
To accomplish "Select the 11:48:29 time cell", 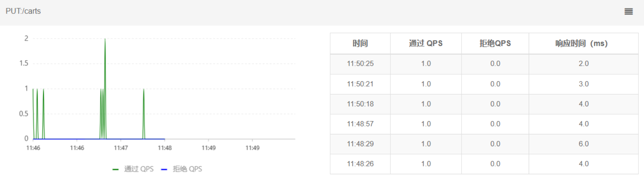I will tap(360, 144).
